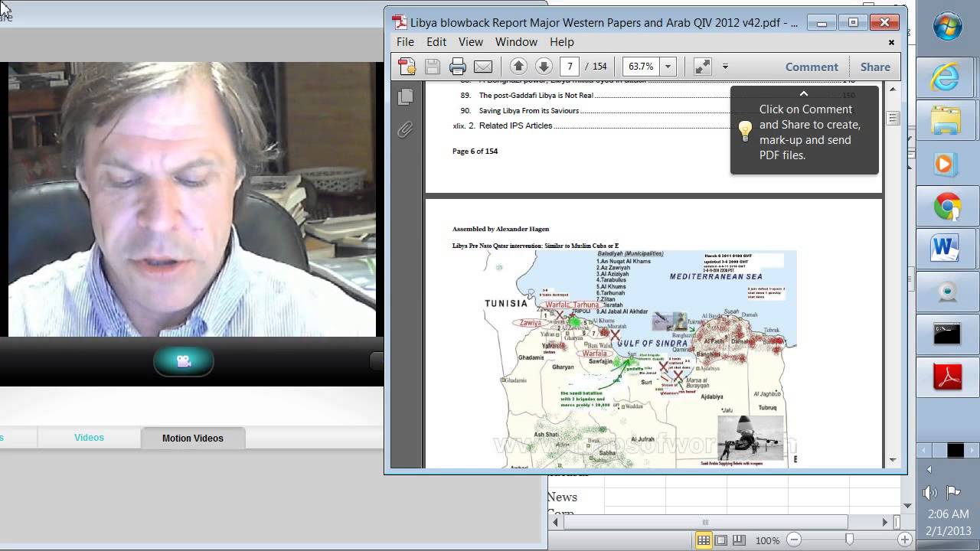Click the Related IPS Articles contents entry
980x551 pixels.
(x=515, y=126)
